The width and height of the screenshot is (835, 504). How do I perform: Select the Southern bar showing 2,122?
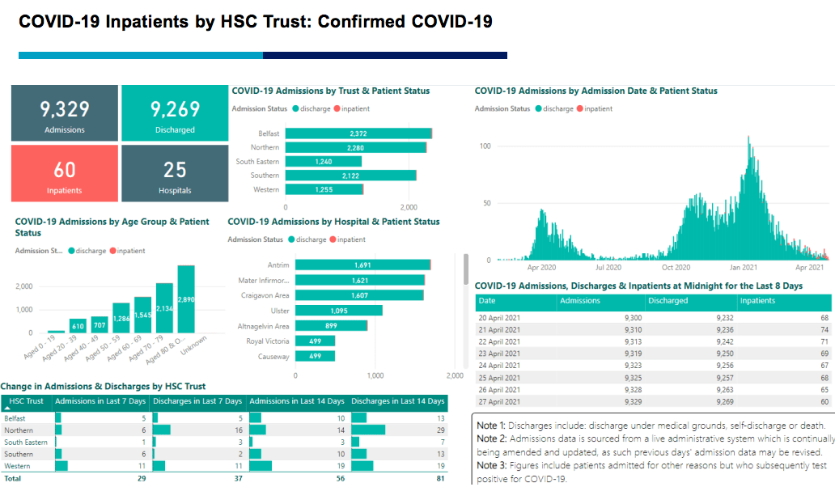(x=351, y=175)
